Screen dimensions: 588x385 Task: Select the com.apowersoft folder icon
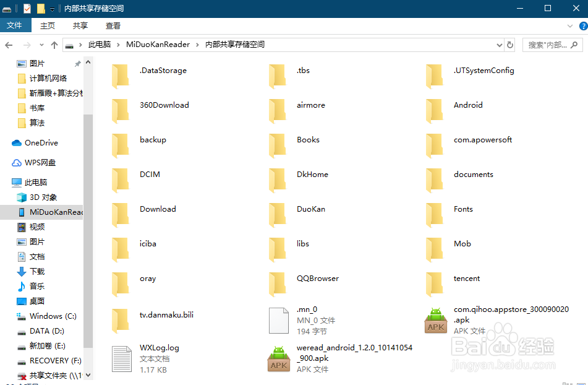tap(435, 145)
